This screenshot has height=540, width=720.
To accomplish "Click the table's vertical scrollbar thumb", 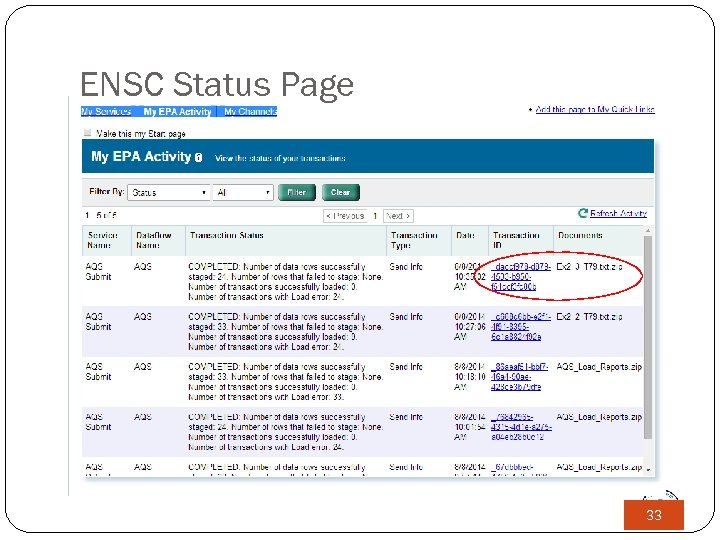I will tap(648, 338).
